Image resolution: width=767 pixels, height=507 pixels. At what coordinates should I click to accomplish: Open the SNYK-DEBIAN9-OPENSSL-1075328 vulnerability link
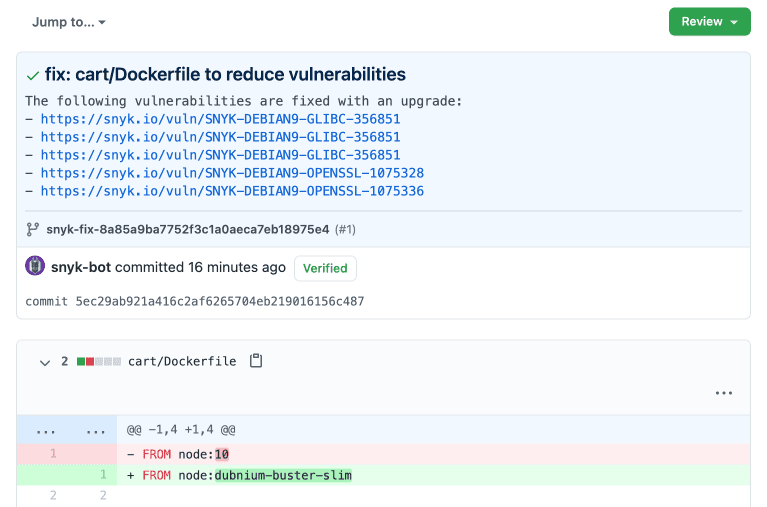coord(232,173)
